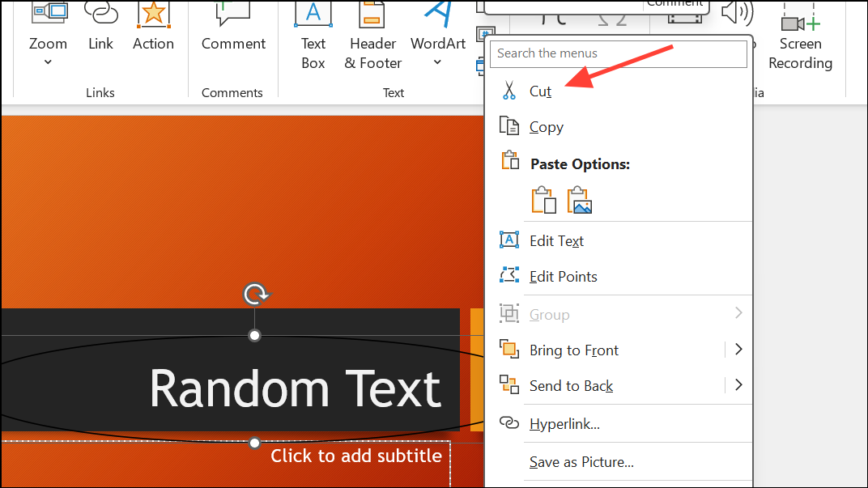Select Save as Picture
The image size is (868, 488).
[581, 461]
